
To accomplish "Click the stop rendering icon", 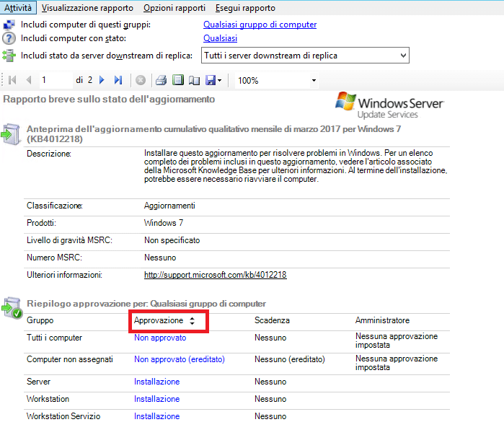I will [x=141, y=80].
